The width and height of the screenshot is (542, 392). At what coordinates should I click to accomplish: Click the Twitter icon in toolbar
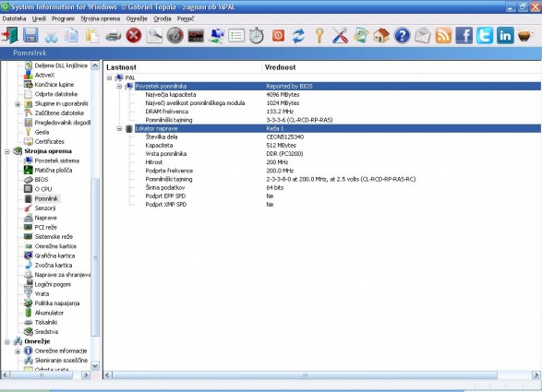(x=485, y=36)
